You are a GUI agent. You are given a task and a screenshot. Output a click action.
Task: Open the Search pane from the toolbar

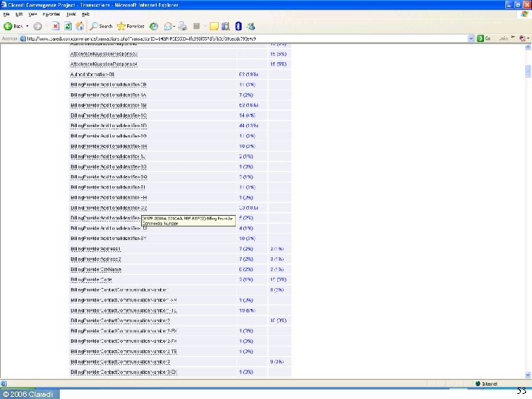point(101,26)
